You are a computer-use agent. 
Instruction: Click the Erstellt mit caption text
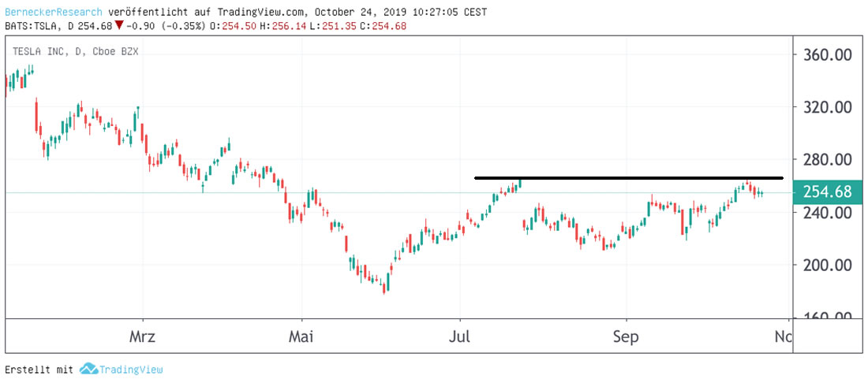(x=39, y=370)
